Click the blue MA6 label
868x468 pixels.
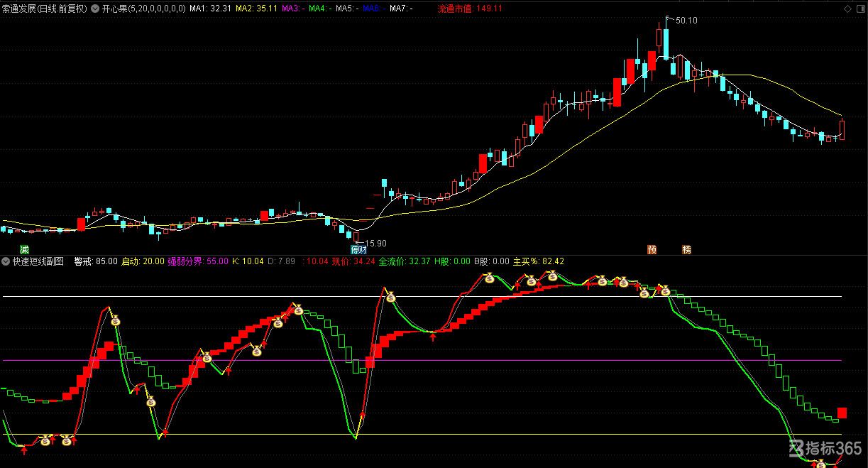(x=374, y=9)
